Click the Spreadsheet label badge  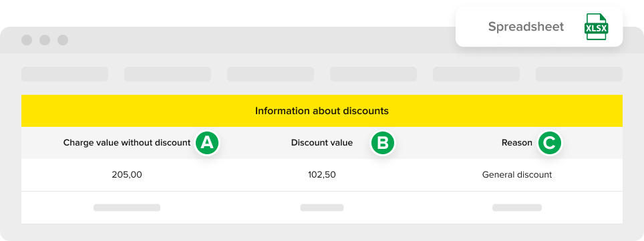(x=539, y=26)
